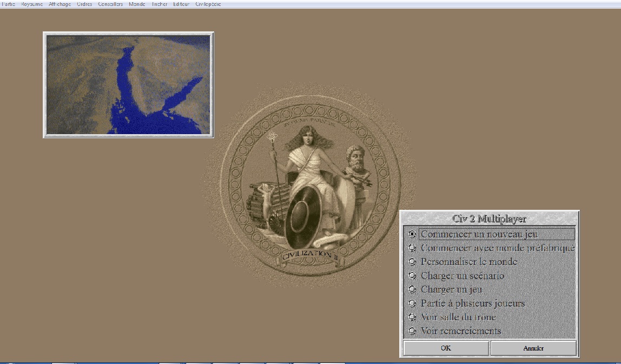Confirm the dialog with the OK button
Viewport: 621px width, 364px height.
point(446,348)
